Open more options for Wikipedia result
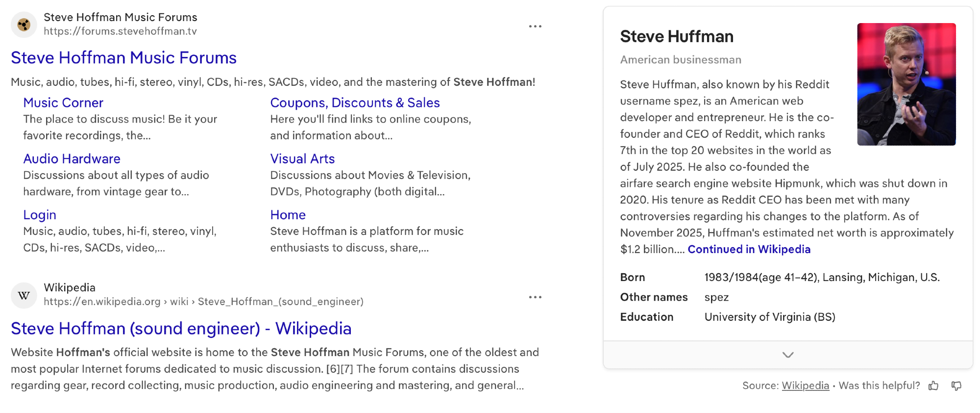This screenshot has height=413, width=980. click(535, 297)
